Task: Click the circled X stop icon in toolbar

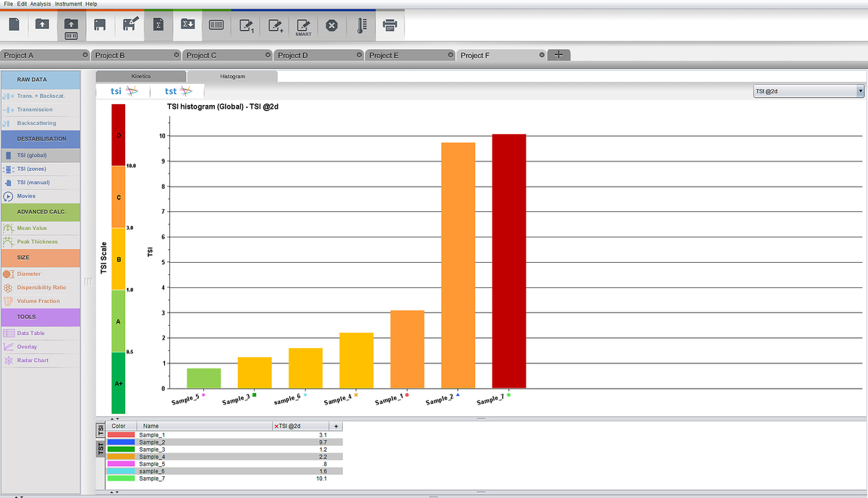Action: tap(332, 25)
